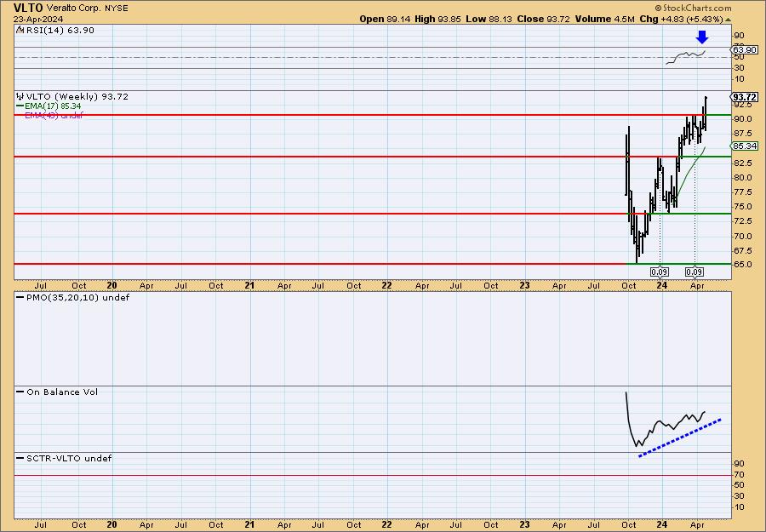Click the up triangle icon beside Chg

(x=728, y=20)
